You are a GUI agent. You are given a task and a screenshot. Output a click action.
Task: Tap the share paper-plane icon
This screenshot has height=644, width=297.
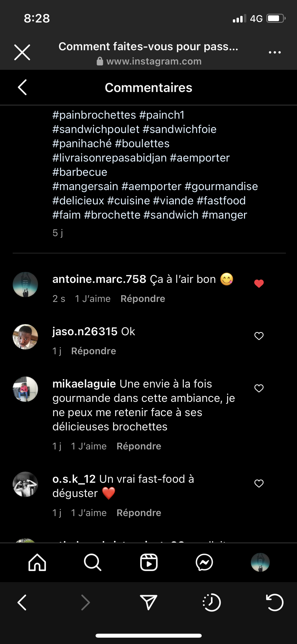click(149, 602)
